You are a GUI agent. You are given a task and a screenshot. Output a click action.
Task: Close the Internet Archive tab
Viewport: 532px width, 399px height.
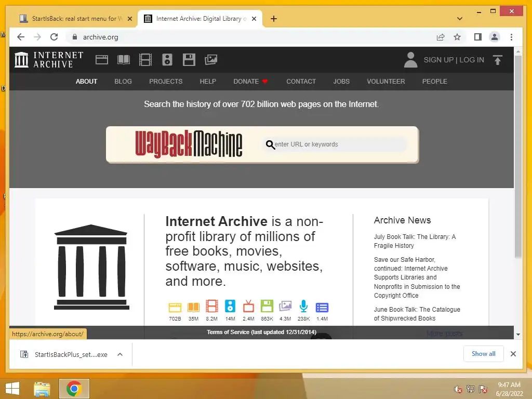pos(254,19)
